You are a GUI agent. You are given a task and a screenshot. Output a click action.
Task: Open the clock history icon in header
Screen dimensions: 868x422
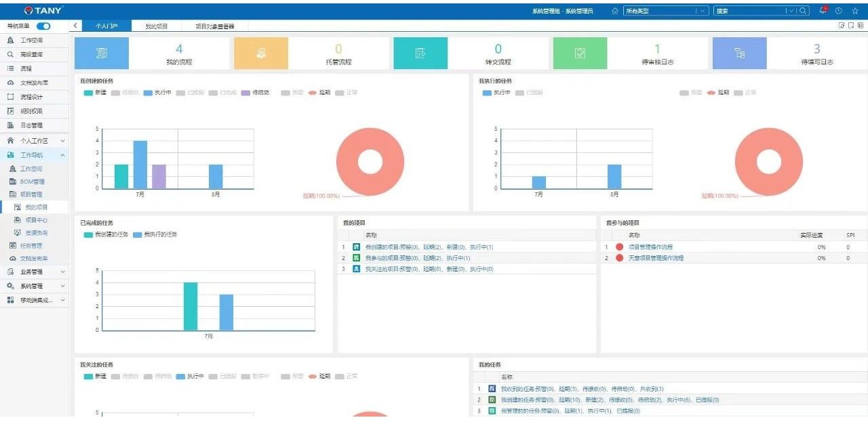coord(839,11)
